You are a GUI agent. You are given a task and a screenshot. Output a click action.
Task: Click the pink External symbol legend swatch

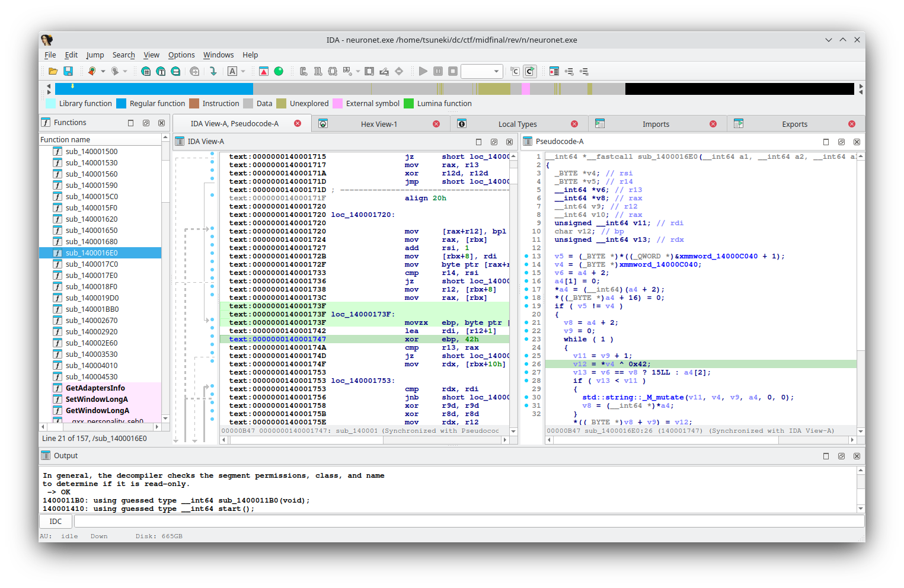pyautogui.click(x=338, y=103)
